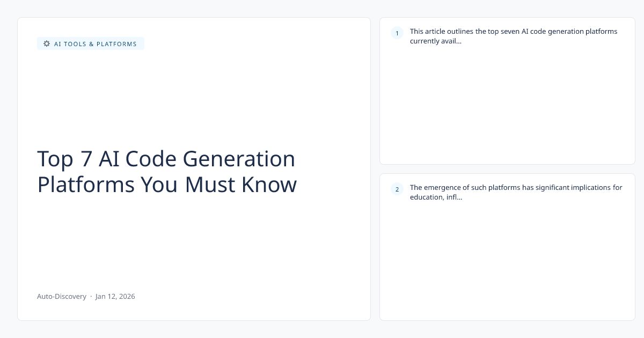Click 'AI code generation platforms' in the first summary
644x338 pixels.
tap(569, 31)
